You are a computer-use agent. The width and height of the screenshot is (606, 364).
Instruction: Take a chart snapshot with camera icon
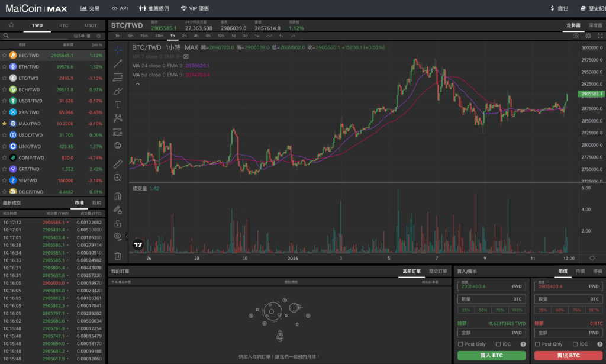coord(576,36)
